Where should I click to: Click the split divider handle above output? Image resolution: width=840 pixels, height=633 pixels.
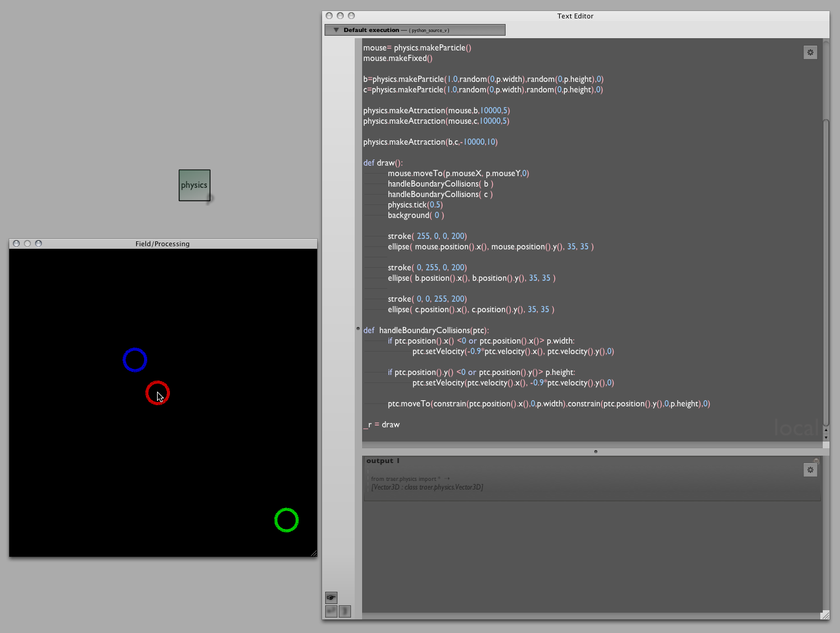click(x=595, y=451)
